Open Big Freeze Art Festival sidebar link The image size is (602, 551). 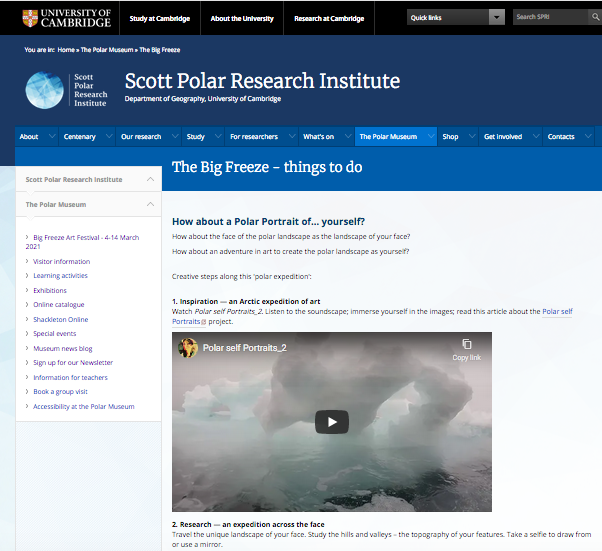tap(82, 242)
